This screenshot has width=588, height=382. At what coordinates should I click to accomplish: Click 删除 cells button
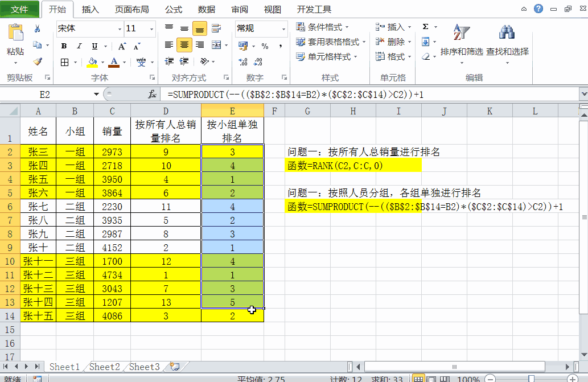393,42
